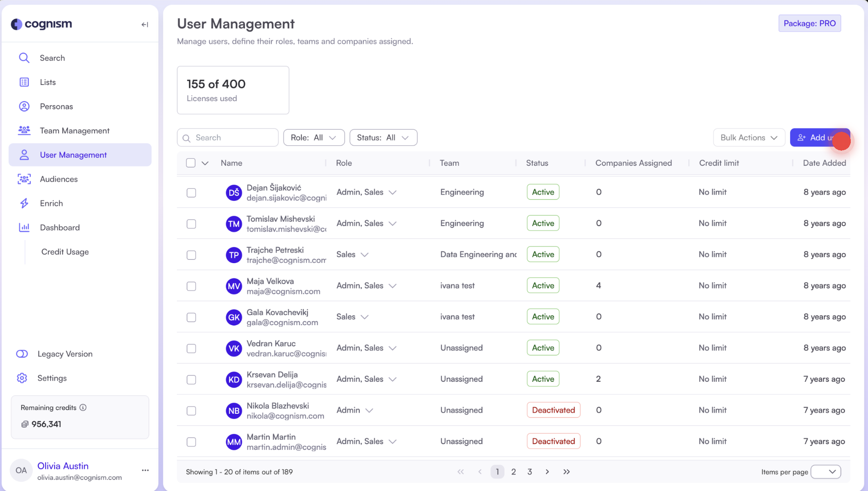The width and height of the screenshot is (868, 491).
Task: Navigate to page 3 of the user list
Action: point(529,471)
